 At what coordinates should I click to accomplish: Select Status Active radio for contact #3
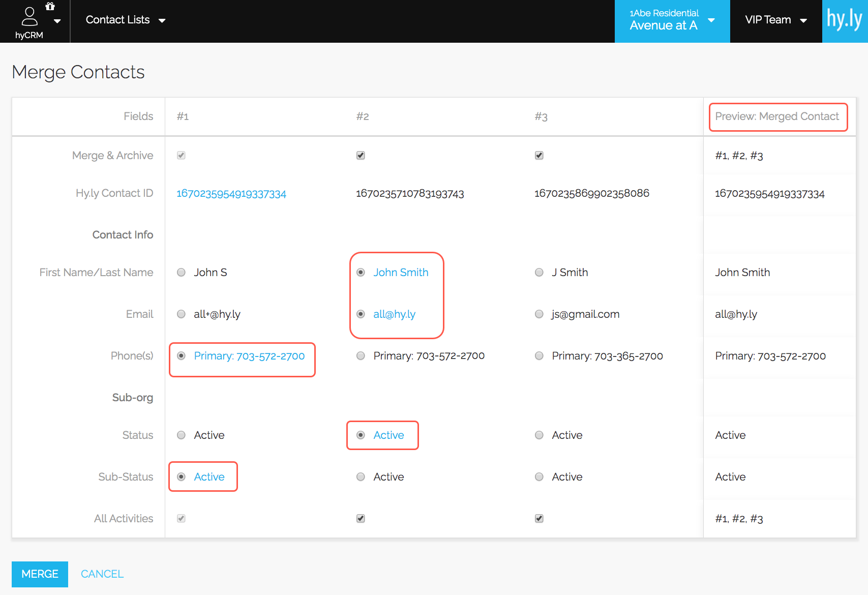[539, 435]
